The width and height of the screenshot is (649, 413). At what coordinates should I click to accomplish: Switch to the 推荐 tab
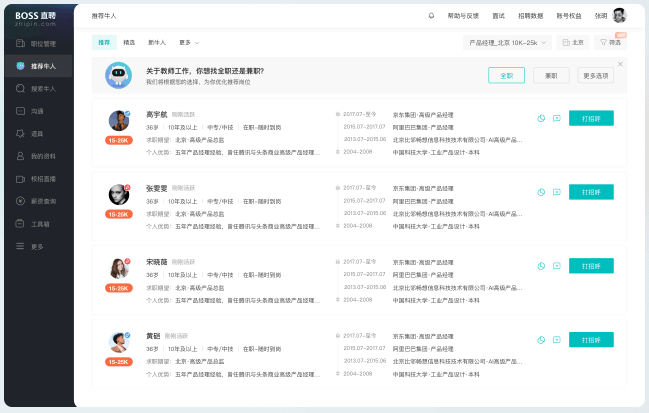(104, 43)
